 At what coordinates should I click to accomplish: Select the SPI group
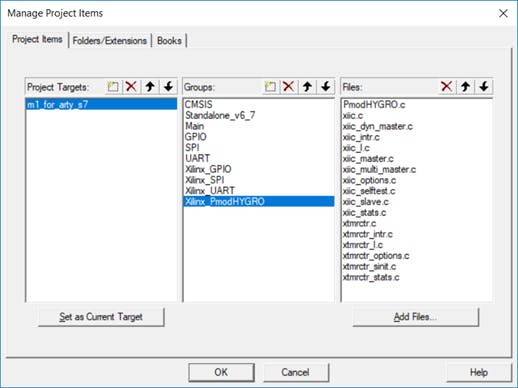point(259,147)
